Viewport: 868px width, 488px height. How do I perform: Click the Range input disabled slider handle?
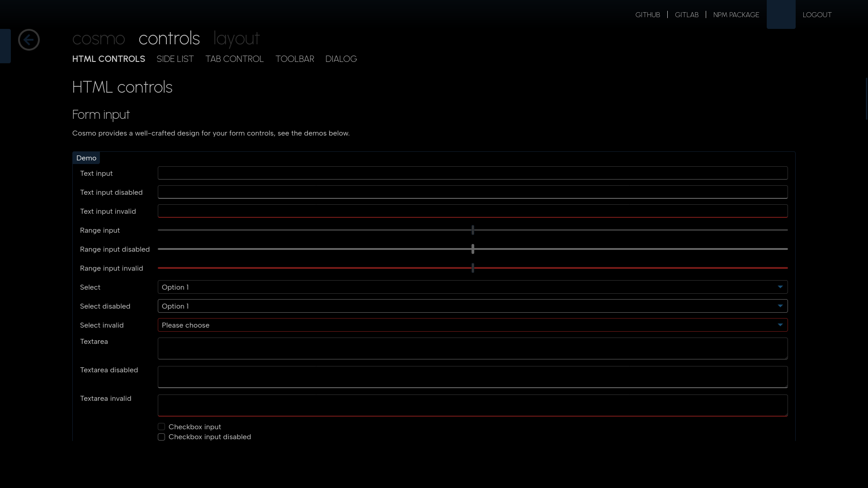click(x=473, y=249)
